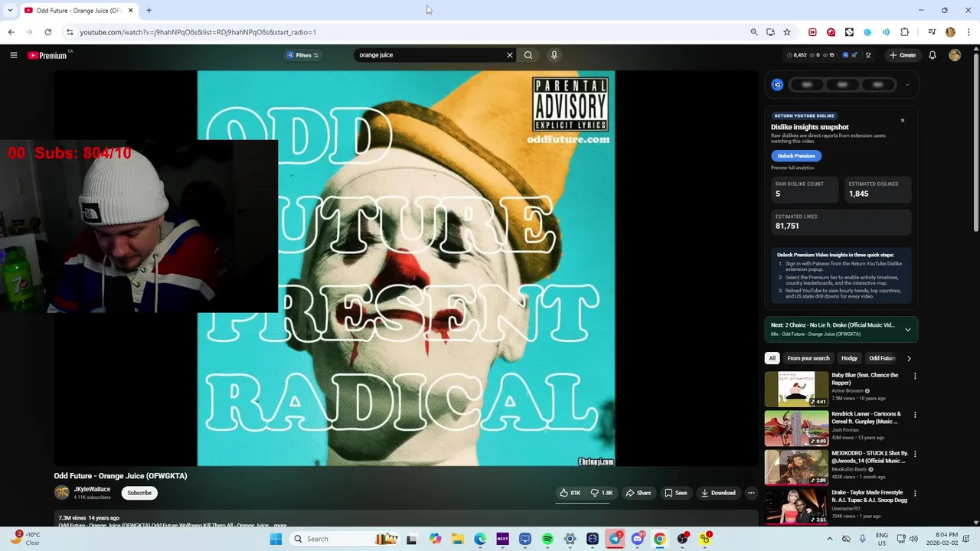Open options menu for Baby Blue video
Viewport: 980px width, 551px height.
tap(915, 376)
